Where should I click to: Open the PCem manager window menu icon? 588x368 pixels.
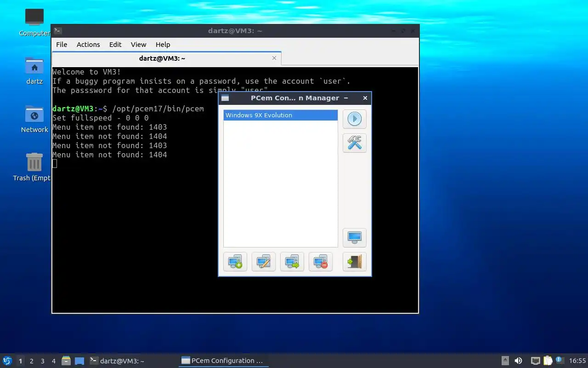coord(225,98)
